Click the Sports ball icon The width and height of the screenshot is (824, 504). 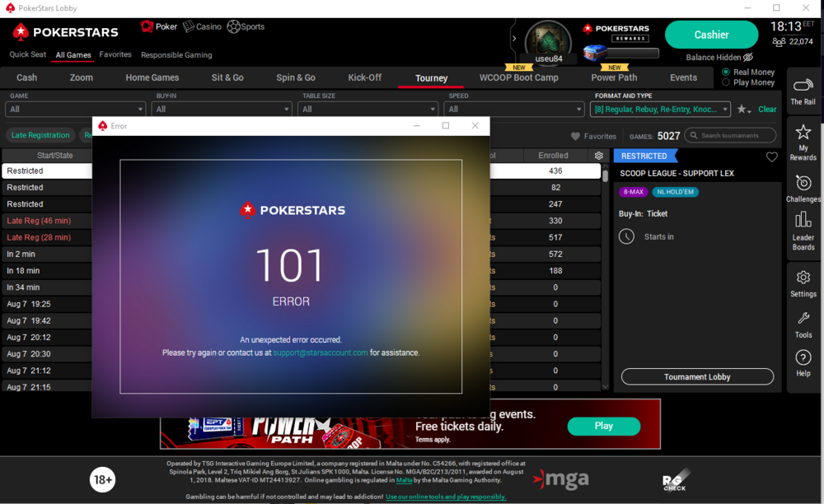coord(233,26)
